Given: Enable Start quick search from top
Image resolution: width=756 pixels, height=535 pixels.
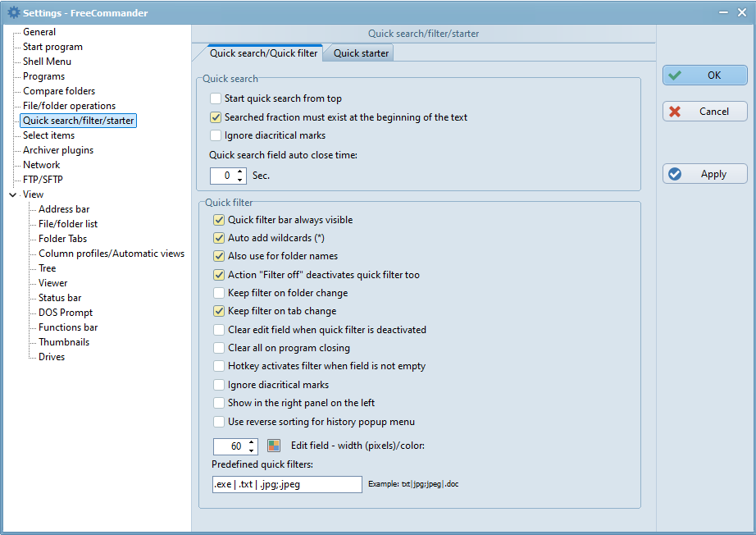Looking at the screenshot, I should tap(216, 98).
